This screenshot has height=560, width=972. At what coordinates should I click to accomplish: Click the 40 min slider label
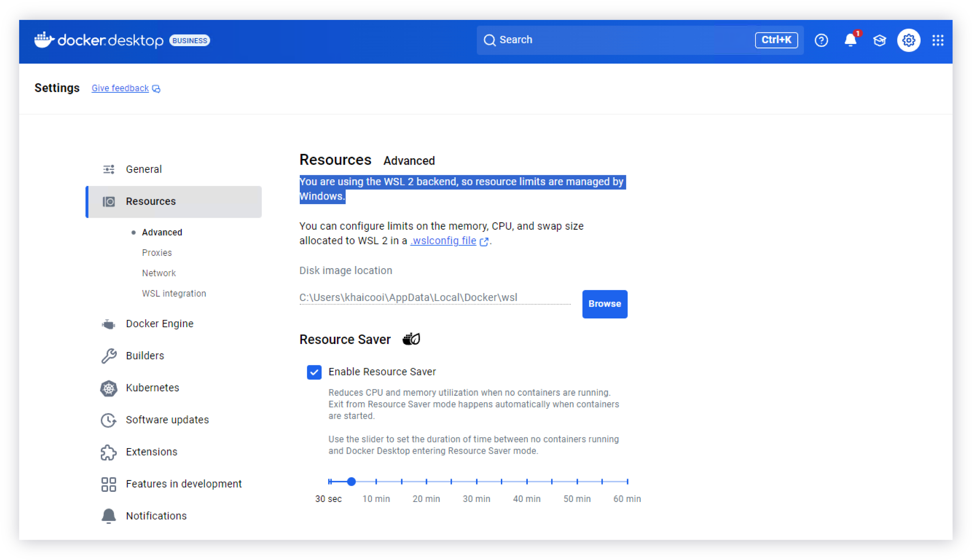coord(526,499)
